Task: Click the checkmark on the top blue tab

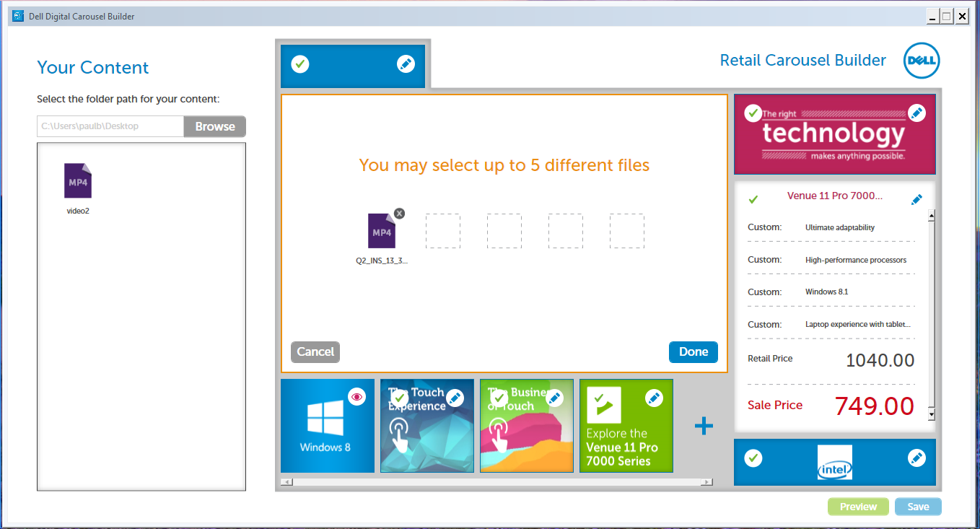Action: pyautogui.click(x=300, y=64)
